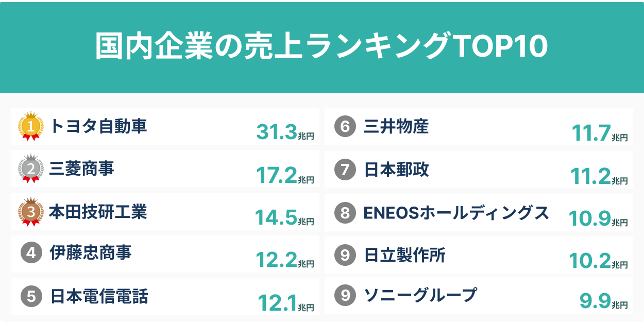Click the ソニーグループ company name
This screenshot has height=322, width=644.
pyautogui.click(x=420, y=295)
